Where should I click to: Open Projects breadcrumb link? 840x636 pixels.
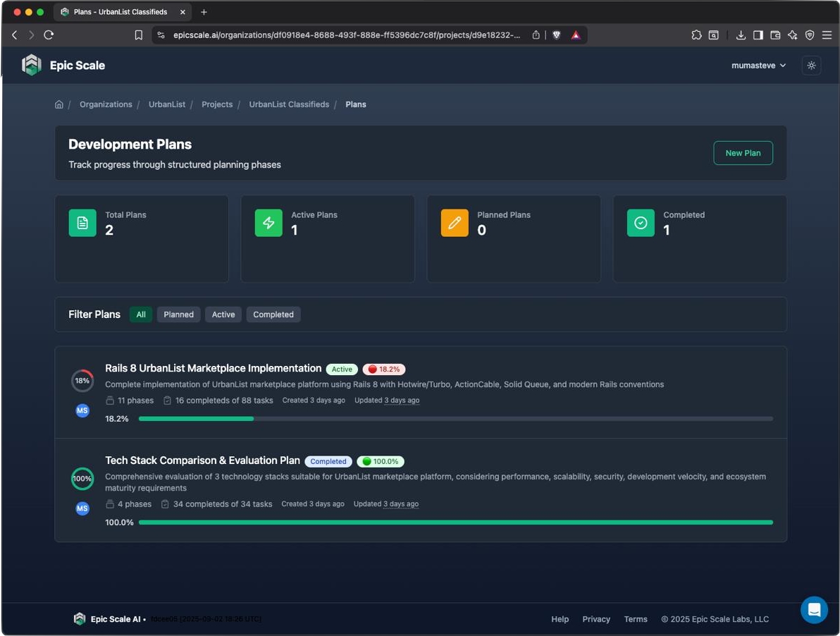pos(217,104)
